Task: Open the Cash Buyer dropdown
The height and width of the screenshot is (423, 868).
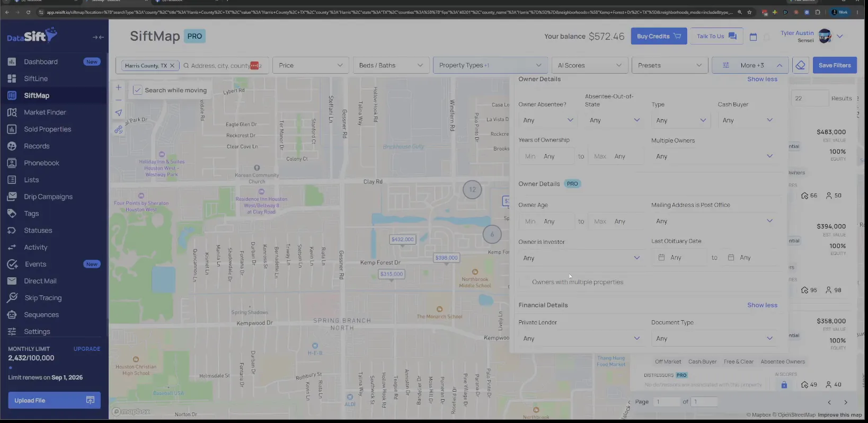Action: [x=747, y=120]
